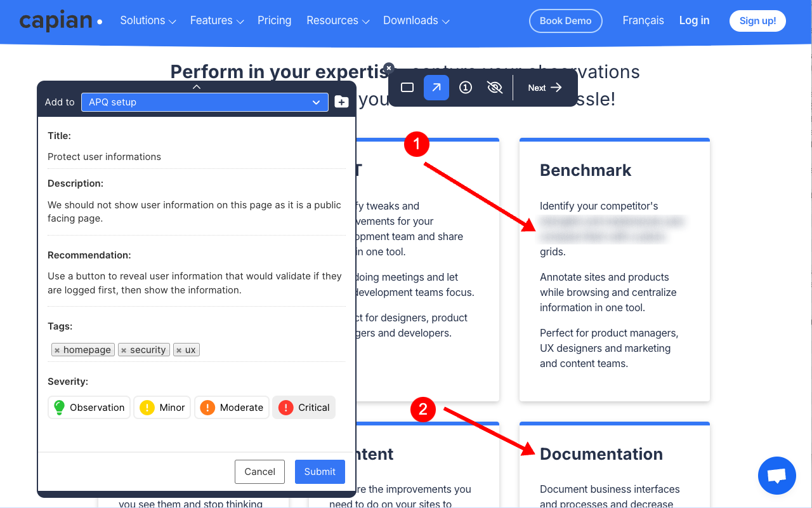Edit the Description text field
Viewport: 812px width, 508px height.
[197, 212]
